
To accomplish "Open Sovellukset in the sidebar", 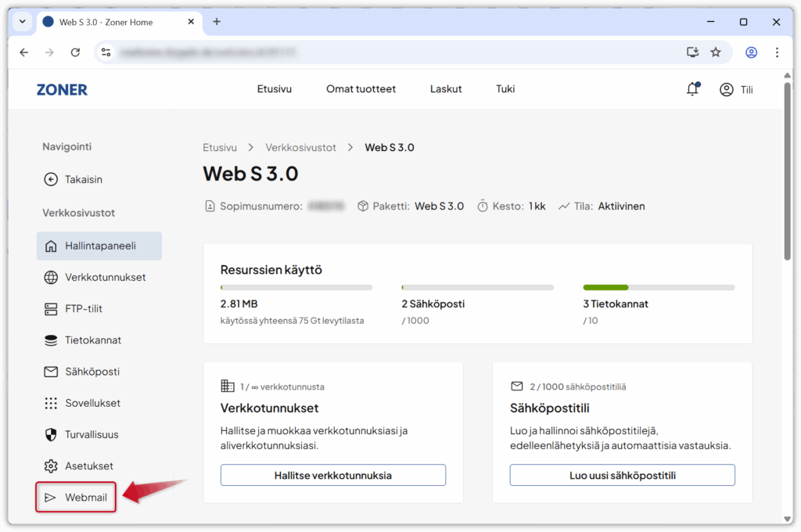I will (x=92, y=403).
